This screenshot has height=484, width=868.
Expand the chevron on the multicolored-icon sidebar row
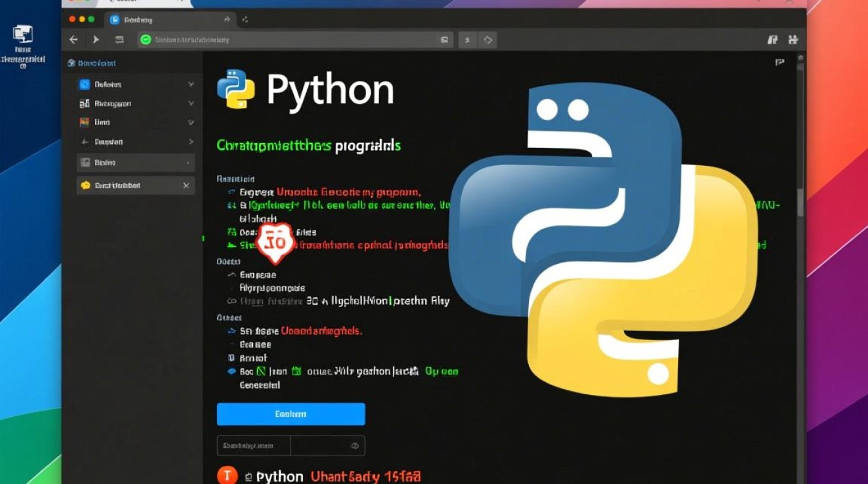(191, 122)
